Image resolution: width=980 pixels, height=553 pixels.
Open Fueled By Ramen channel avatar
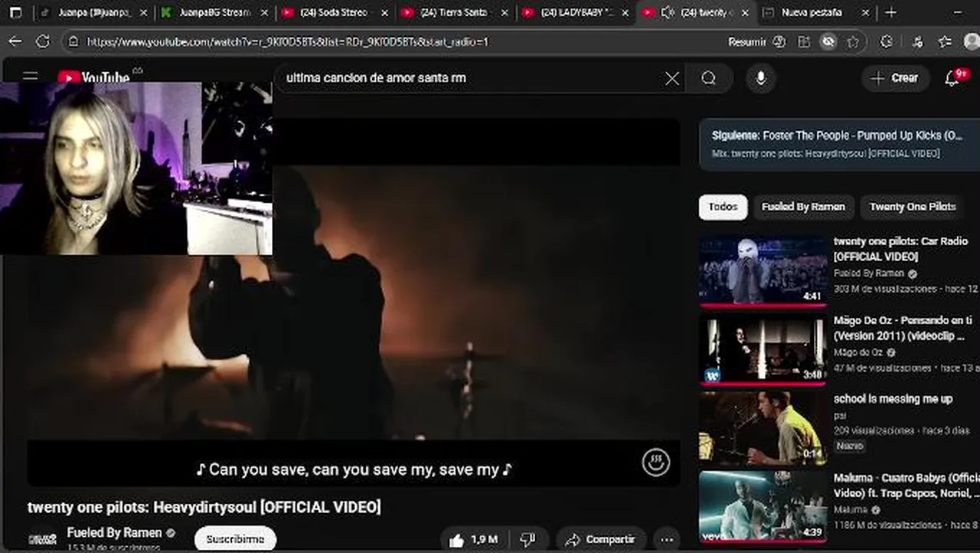click(42, 539)
